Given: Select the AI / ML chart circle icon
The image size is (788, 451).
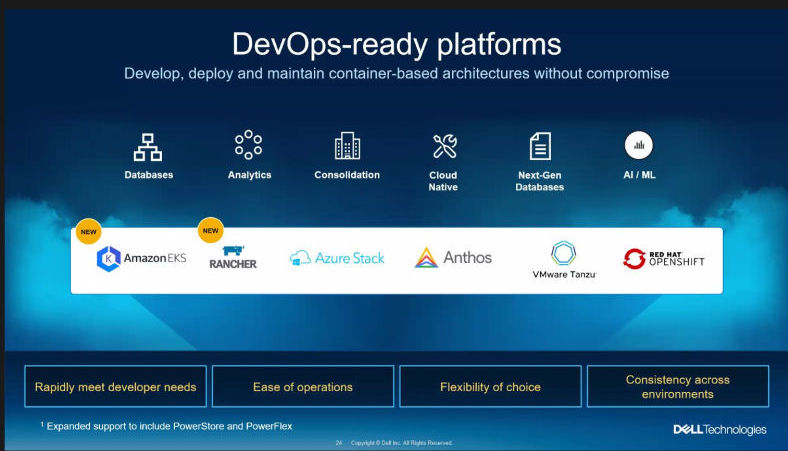Looking at the screenshot, I should point(639,145).
